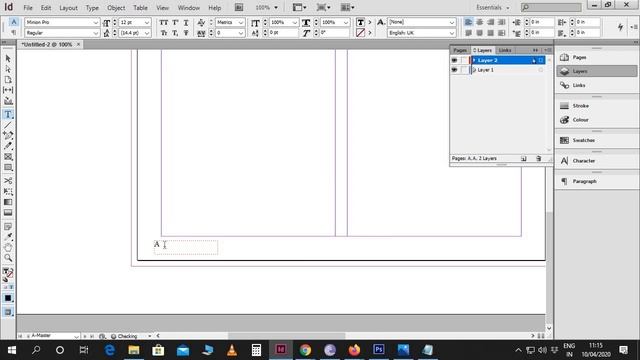The height and width of the screenshot is (360, 640).
Task: Open the Metrics kerning dropdown
Action: pos(241,22)
